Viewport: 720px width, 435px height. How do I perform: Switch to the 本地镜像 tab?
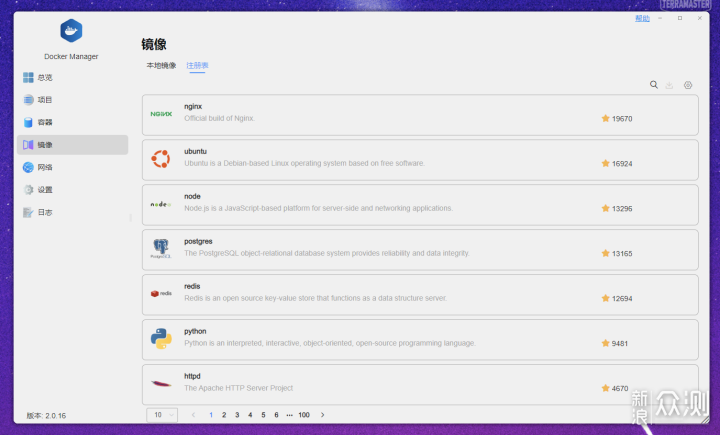click(x=161, y=66)
